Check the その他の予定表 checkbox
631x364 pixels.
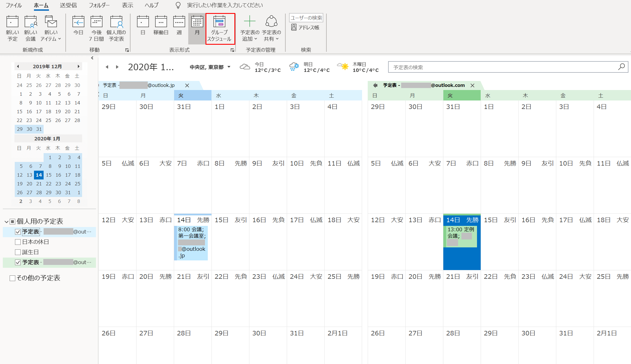point(12,278)
